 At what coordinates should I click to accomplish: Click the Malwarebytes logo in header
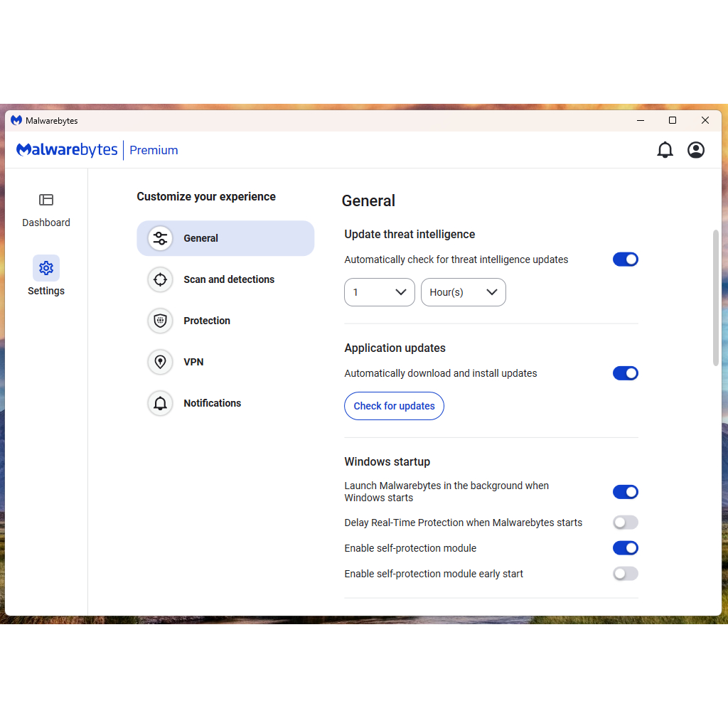click(67, 150)
